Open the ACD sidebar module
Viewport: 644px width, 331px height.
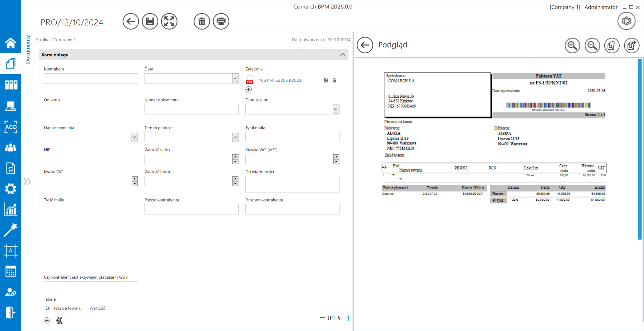10,127
